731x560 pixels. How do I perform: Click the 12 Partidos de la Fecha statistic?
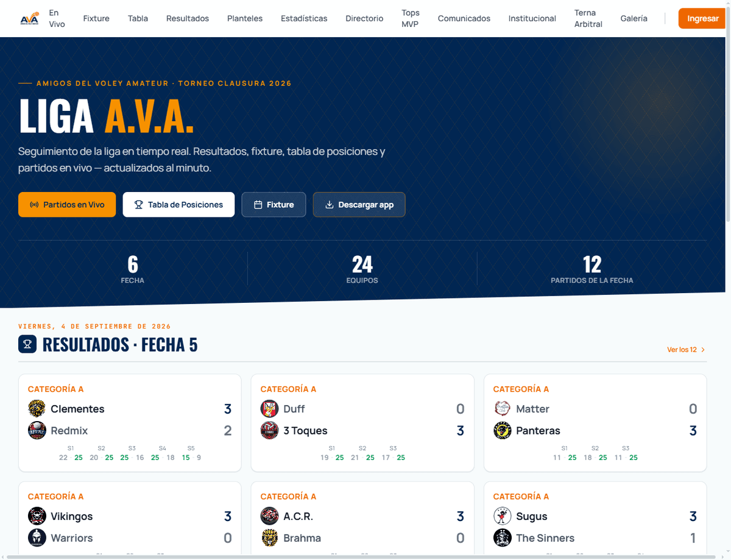coord(592,269)
